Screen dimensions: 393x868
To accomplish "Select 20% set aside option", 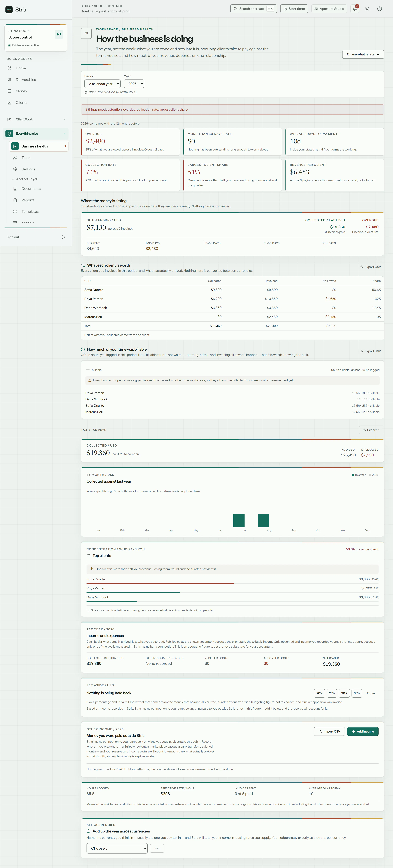I will tap(319, 693).
